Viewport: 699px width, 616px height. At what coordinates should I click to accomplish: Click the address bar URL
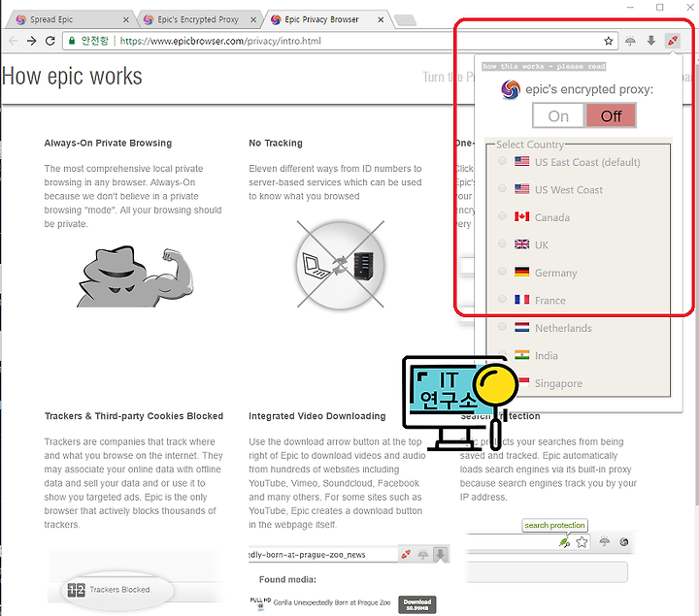click(x=220, y=41)
